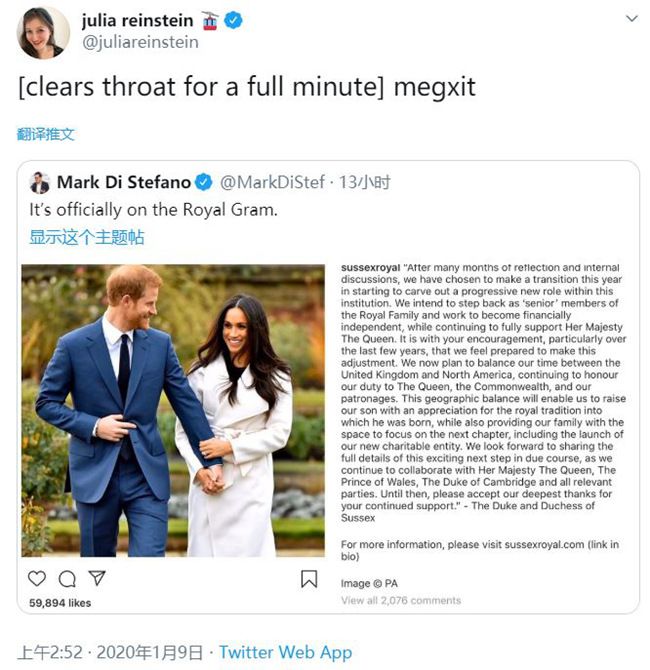Click the comment bubble icon
The image size is (650, 670).
[67, 579]
